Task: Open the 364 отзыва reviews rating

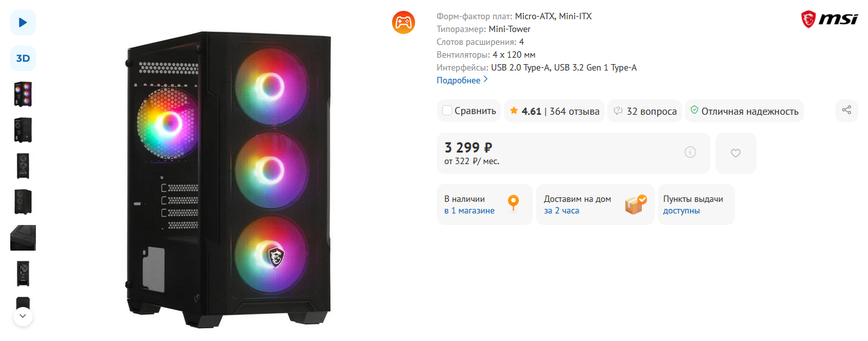Action: 555,112
